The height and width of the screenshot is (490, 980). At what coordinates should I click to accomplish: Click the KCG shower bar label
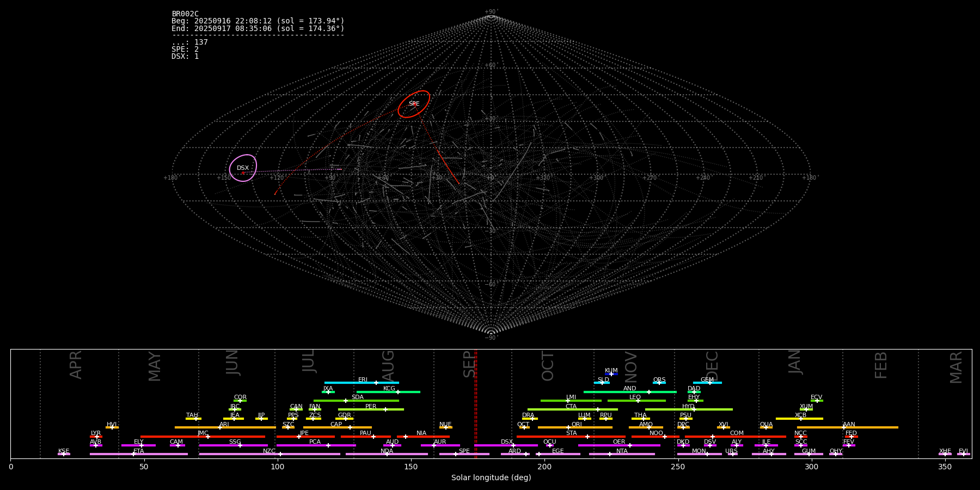389,389
